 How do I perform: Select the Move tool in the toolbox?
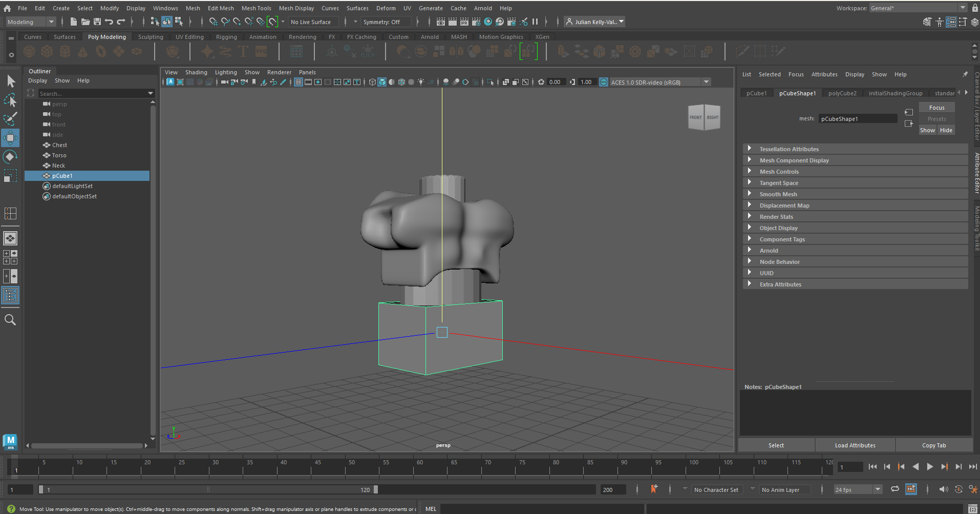(10, 138)
